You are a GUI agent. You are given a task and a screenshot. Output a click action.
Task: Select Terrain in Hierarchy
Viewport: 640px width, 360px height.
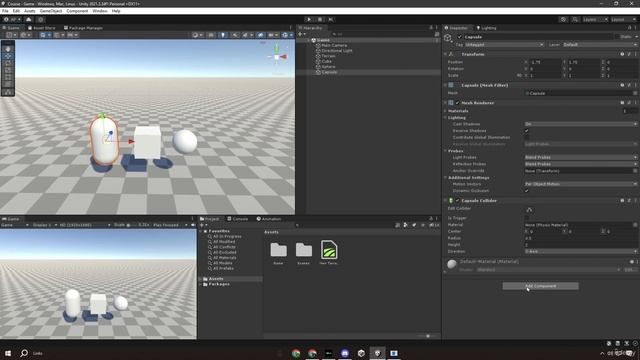[x=328, y=56]
